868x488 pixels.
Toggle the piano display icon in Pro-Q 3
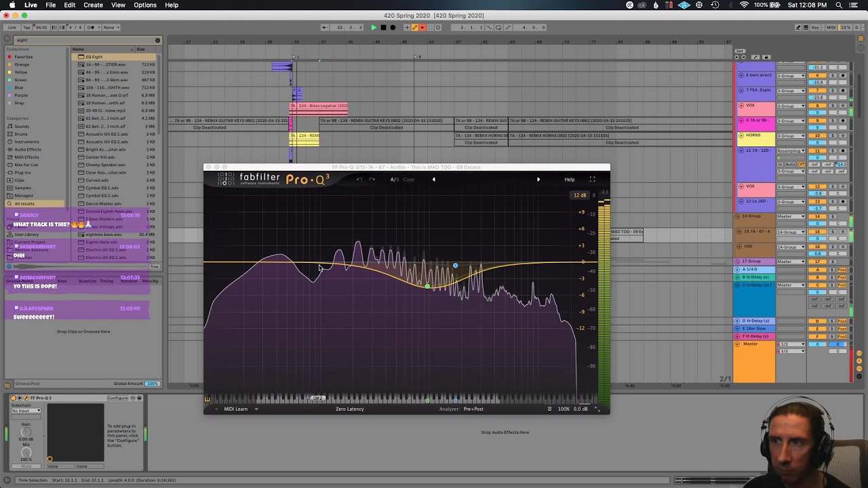click(208, 399)
